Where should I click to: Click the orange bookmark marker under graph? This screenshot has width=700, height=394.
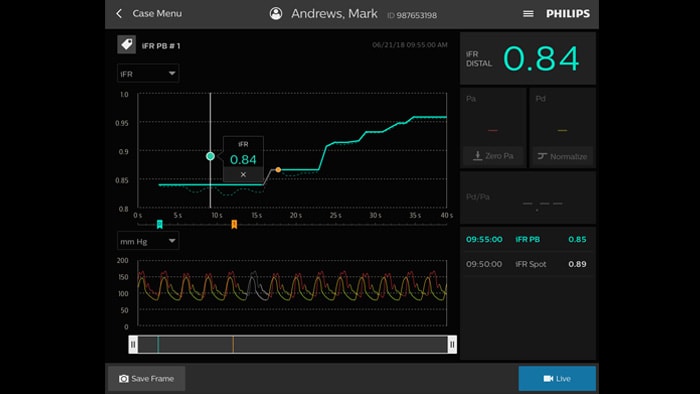234,224
